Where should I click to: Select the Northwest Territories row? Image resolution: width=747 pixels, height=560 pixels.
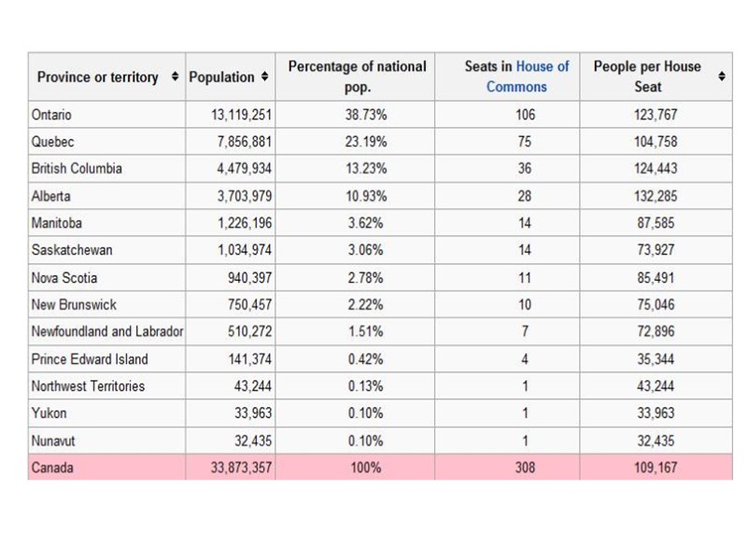88,386
